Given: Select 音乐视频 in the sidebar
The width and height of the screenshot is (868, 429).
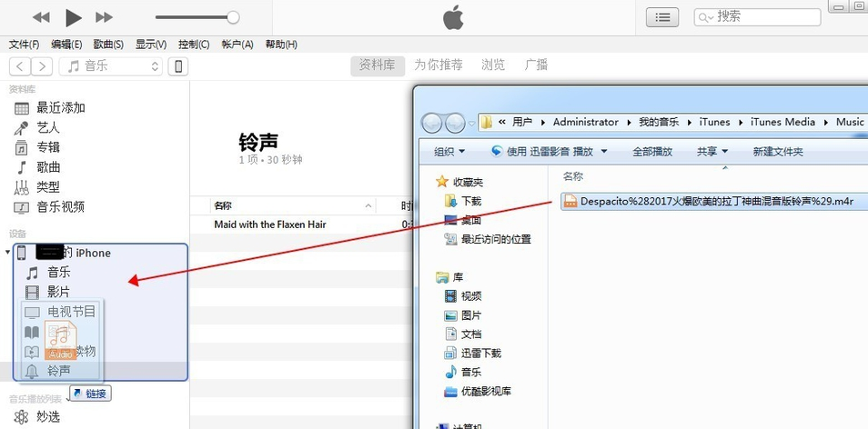Looking at the screenshot, I should (60, 207).
